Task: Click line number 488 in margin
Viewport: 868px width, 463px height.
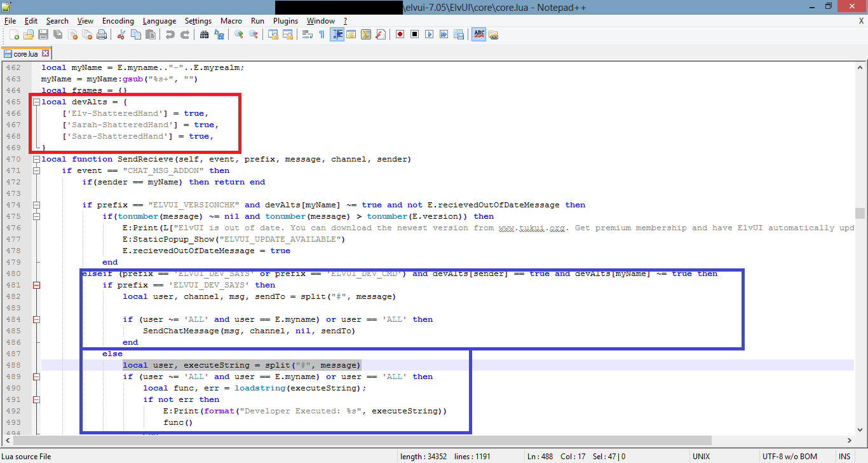Action: 13,365
